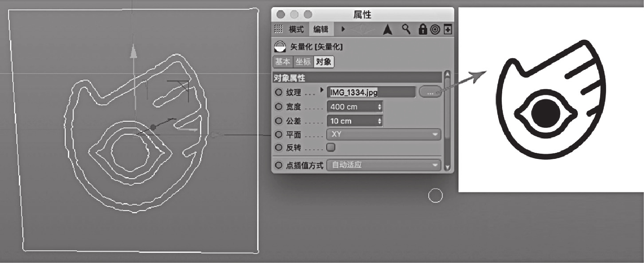Toggle the 纹理 animation circle

point(278,92)
